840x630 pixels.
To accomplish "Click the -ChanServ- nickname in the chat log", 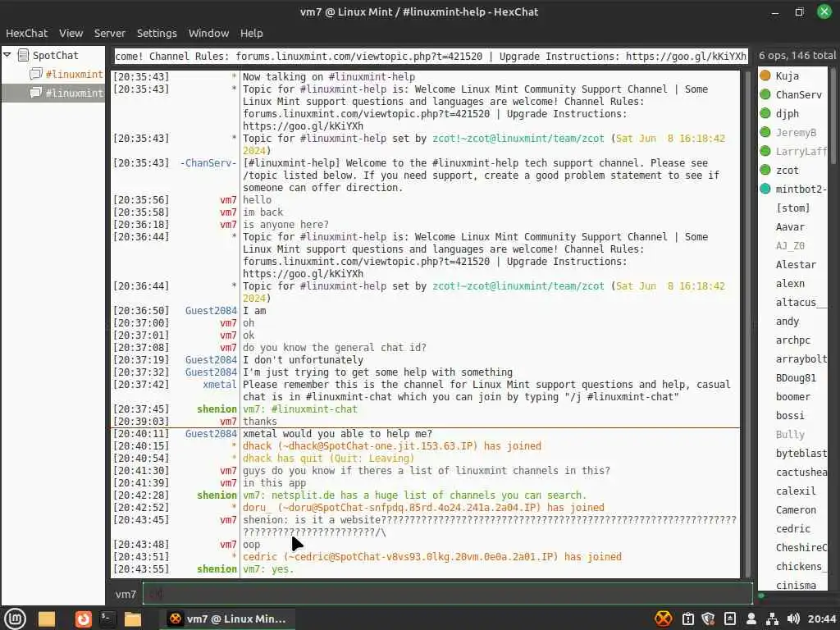I will pyautogui.click(x=208, y=163).
